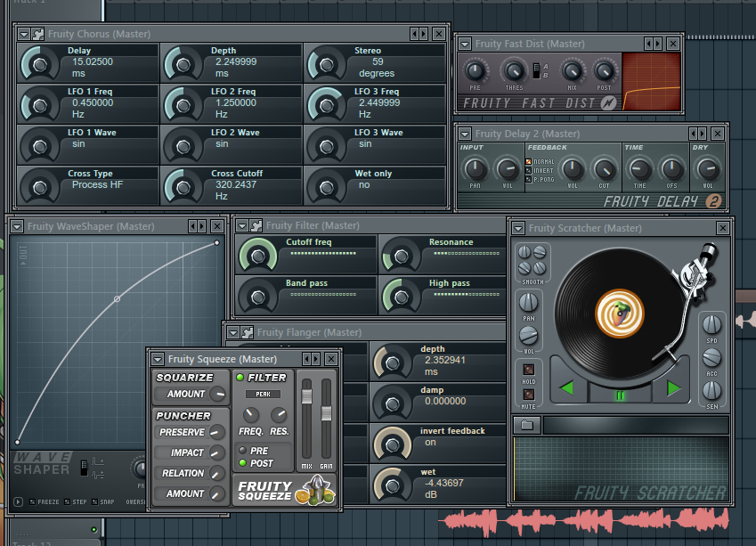Image resolution: width=756 pixels, height=546 pixels.
Task: Go to previous preset in Fruity Fast Dist
Action: click(648, 44)
